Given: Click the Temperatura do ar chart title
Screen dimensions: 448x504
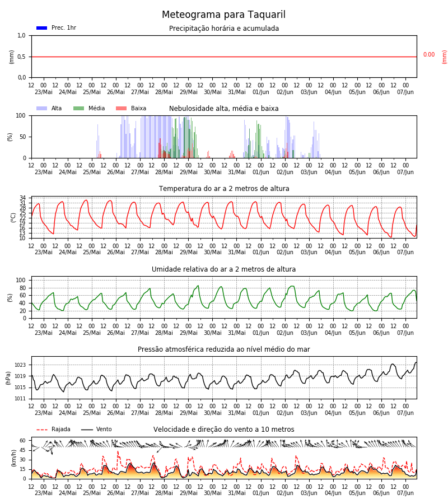Looking at the screenshot, I should (224, 188).
